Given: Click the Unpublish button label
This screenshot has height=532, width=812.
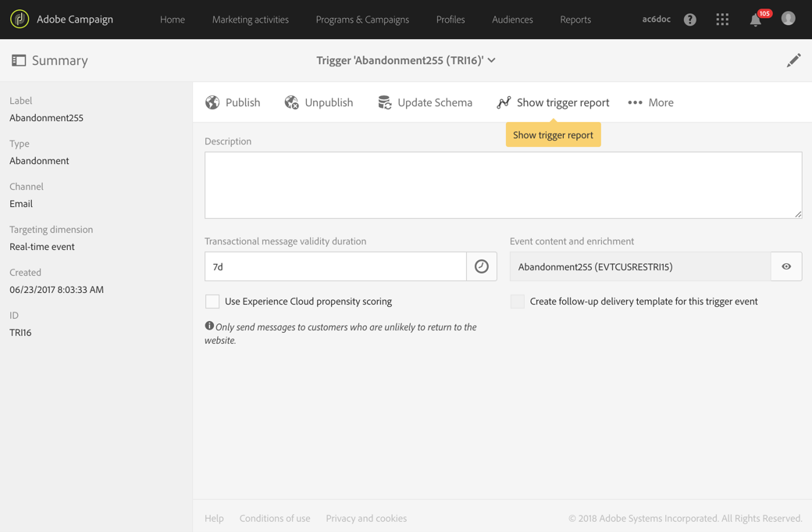Looking at the screenshot, I should 329,102.
